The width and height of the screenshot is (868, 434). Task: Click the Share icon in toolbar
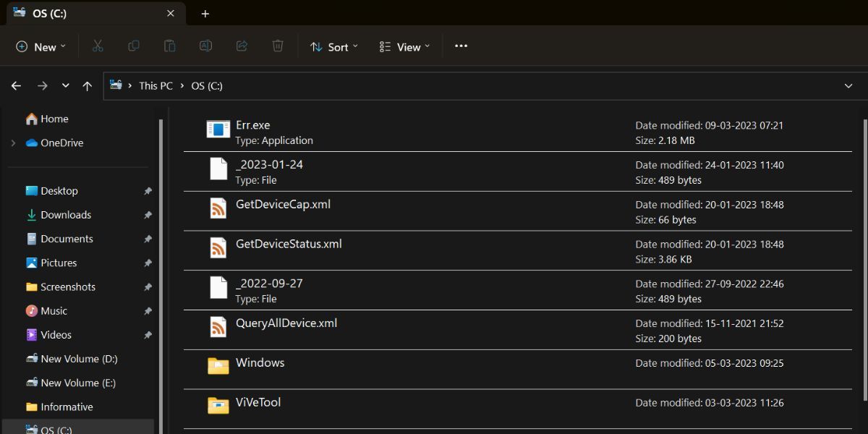point(242,46)
